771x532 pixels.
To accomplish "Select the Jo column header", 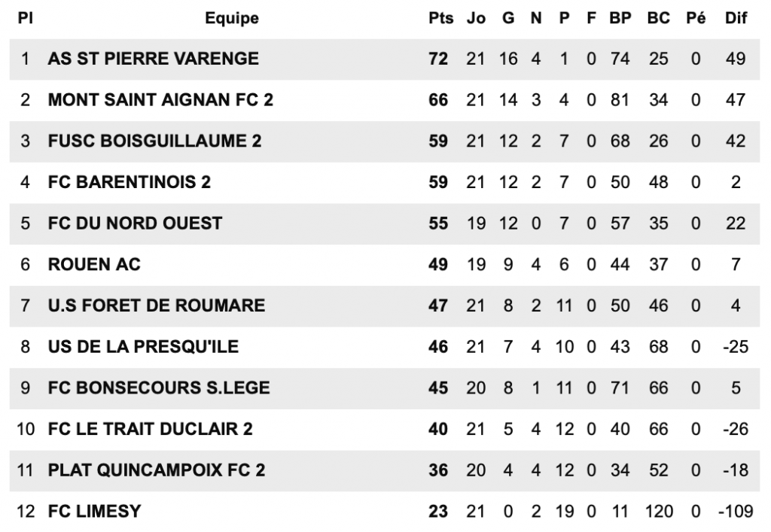I will point(476,18).
